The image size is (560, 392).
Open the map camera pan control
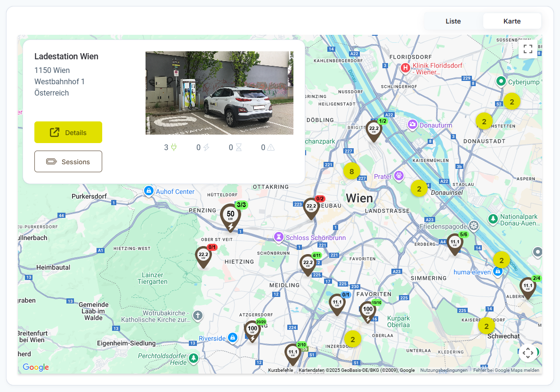click(528, 352)
